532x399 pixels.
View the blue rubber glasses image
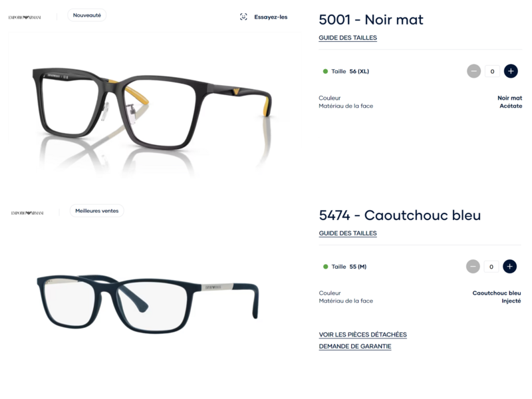coord(148,305)
